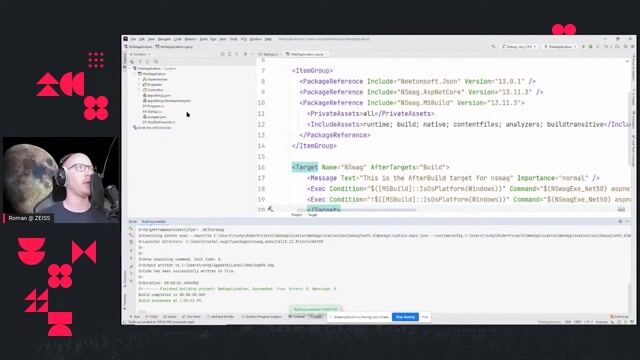The image size is (640, 360).
Task: Select the Build succeeded tab in build panel
Action: point(153,222)
